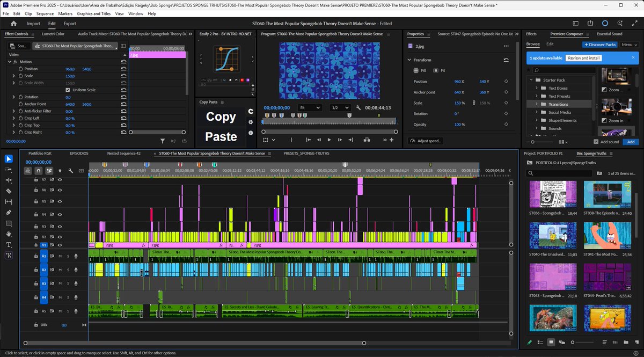Open the Fit zoom level dropdown
644x357 pixels.
pyautogui.click(x=310, y=108)
